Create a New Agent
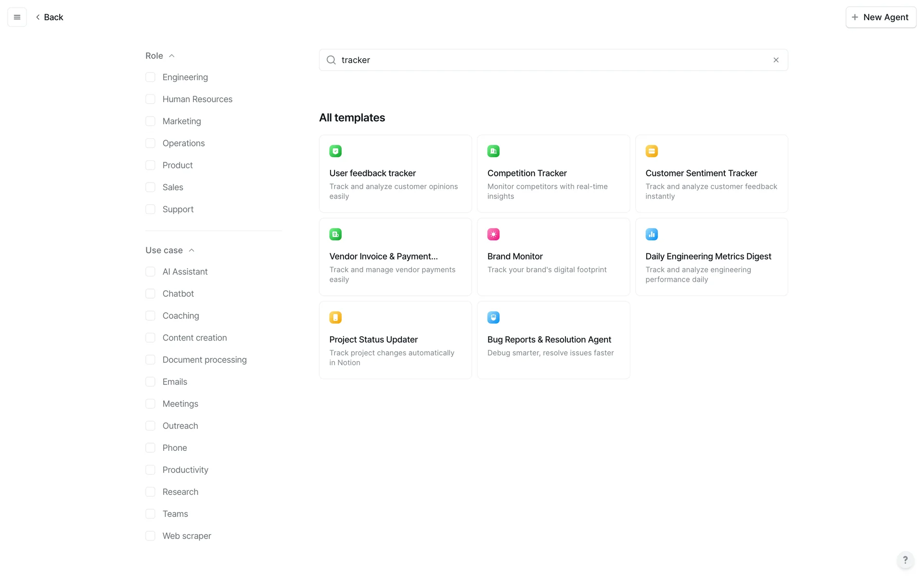The width and height of the screenshot is (924, 578). (x=881, y=17)
